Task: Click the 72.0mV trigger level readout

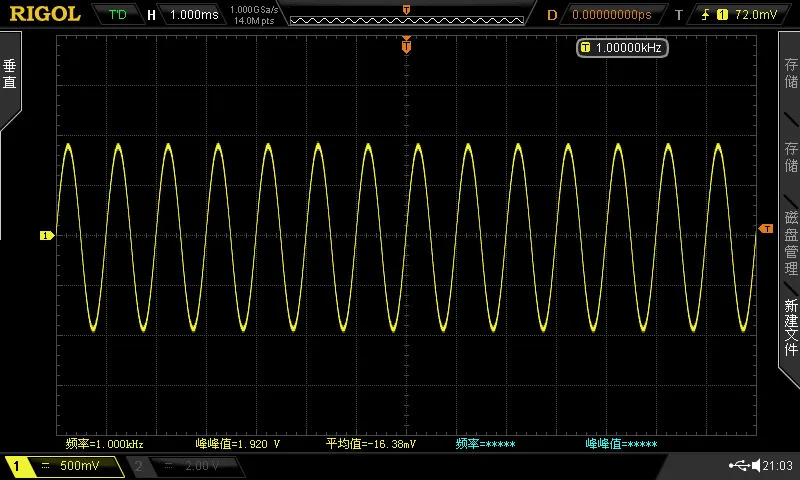Action: coord(755,15)
